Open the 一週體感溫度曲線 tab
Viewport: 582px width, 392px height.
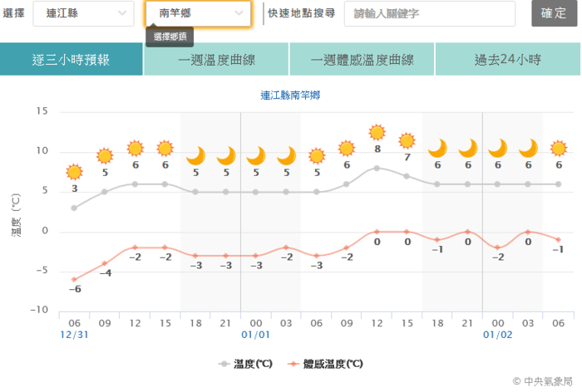coord(362,59)
